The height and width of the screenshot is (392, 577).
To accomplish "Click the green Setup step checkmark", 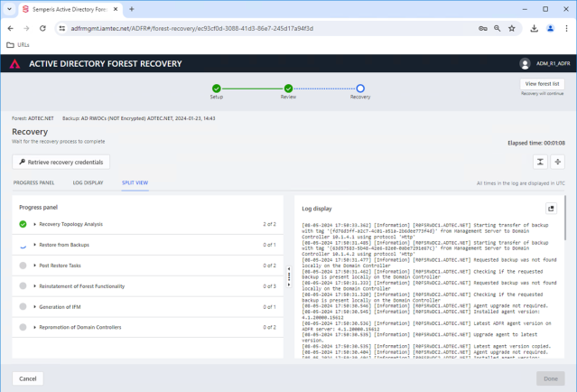I will 217,89.
